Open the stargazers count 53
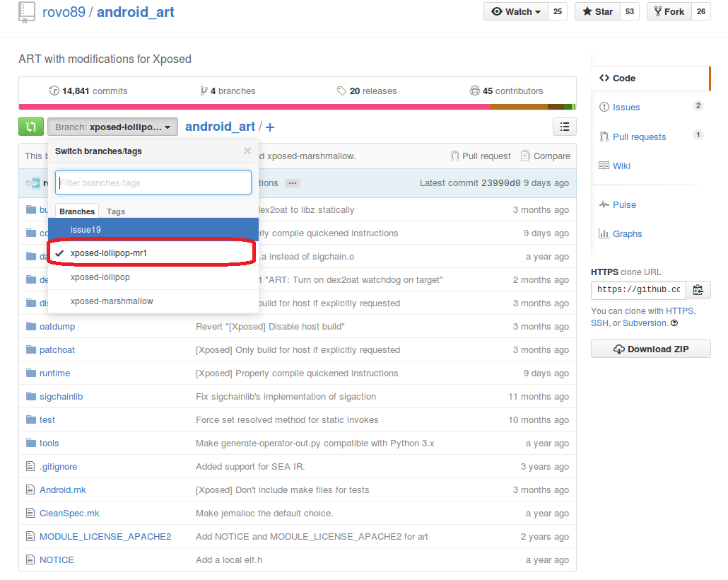Image resolution: width=728 pixels, height=580 pixels. tap(630, 11)
